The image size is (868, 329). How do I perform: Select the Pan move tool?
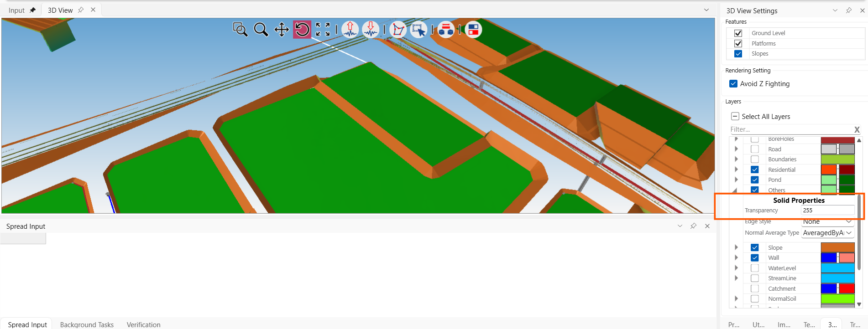(282, 30)
